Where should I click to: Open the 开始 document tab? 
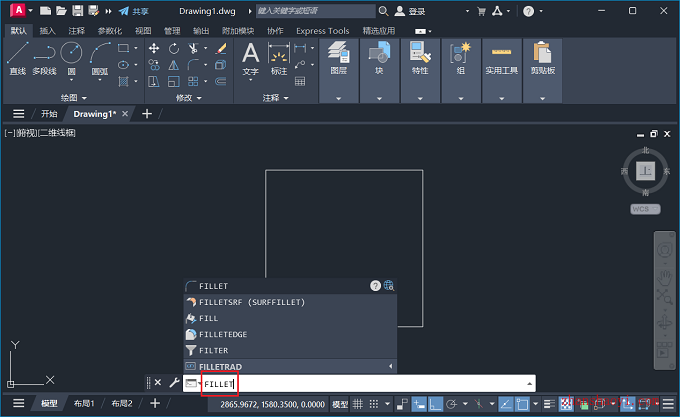[x=49, y=114]
